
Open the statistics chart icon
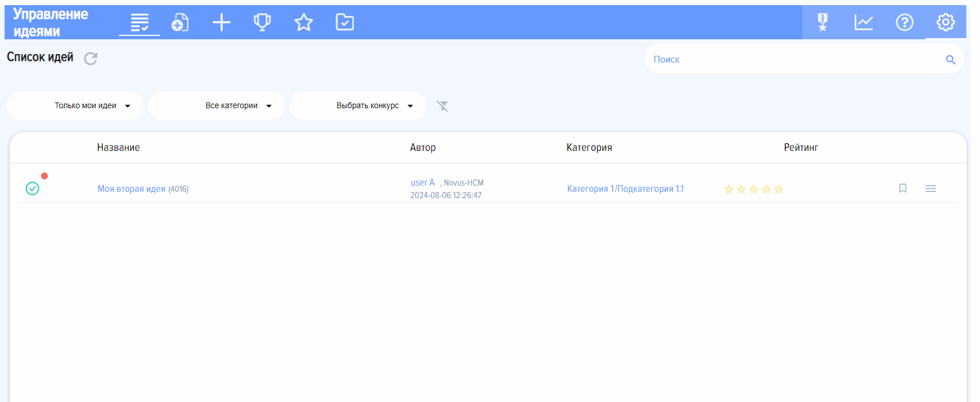click(x=863, y=22)
